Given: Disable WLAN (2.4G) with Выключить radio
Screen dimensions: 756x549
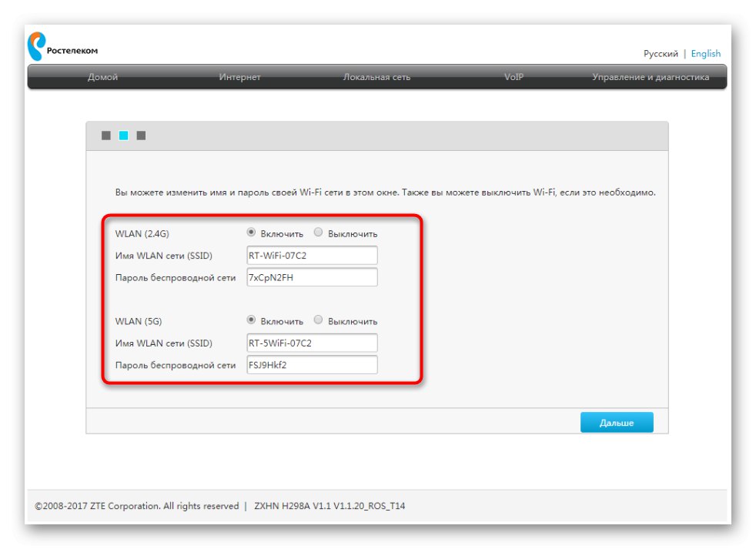Looking at the screenshot, I should (x=318, y=233).
